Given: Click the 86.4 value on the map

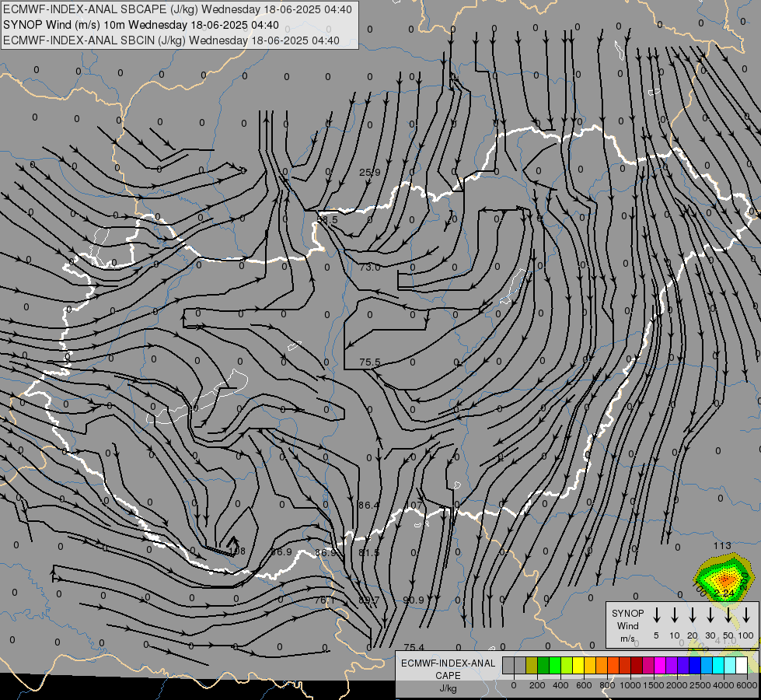Looking at the screenshot, I should click(368, 506).
